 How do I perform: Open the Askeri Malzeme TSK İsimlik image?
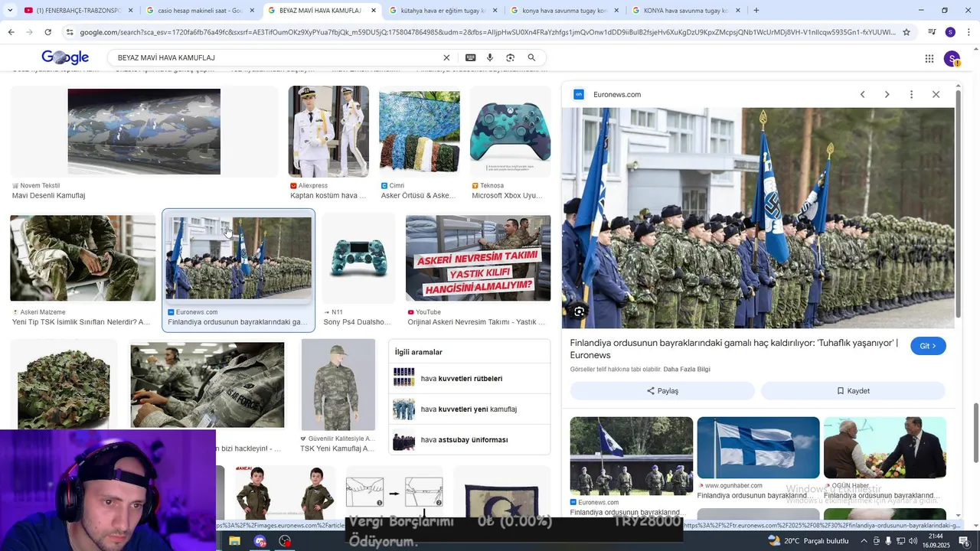pyautogui.click(x=83, y=258)
